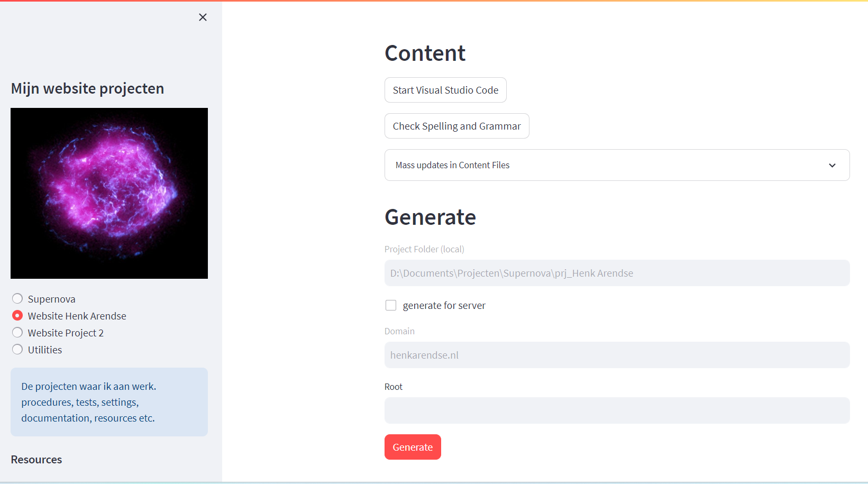Click the Mijn website projecten heading
This screenshot has width=868, height=484.
coord(87,88)
